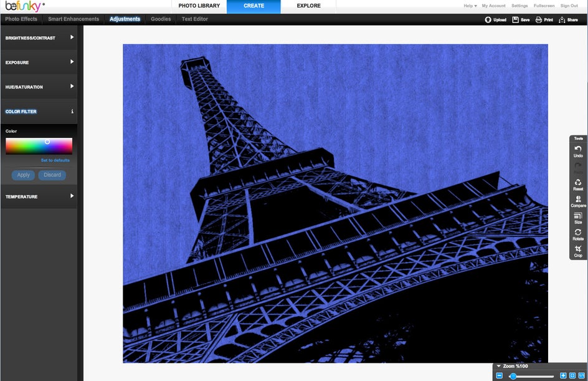588x381 pixels.
Task: Open Smart Enhancements menu
Action: [73, 19]
